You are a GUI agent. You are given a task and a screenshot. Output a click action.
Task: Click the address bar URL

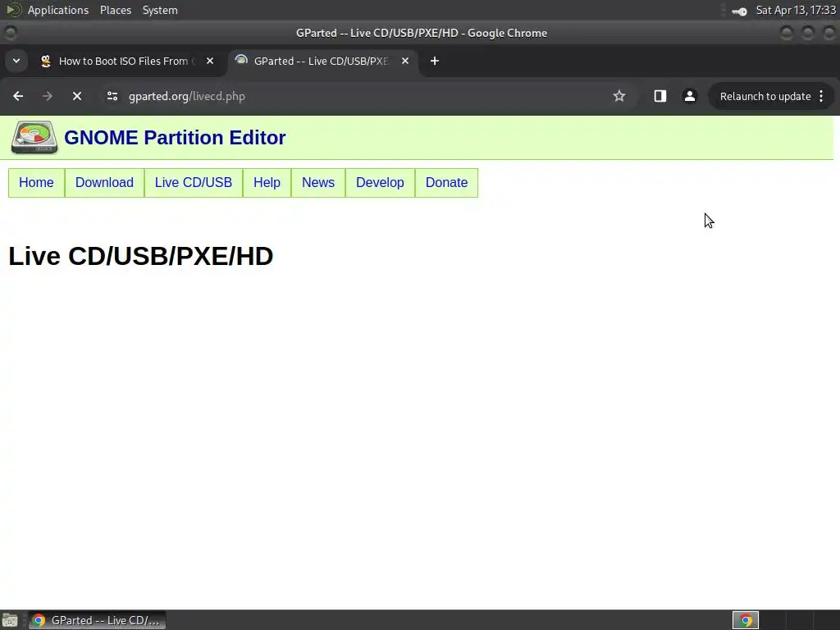(x=187, y=97)
